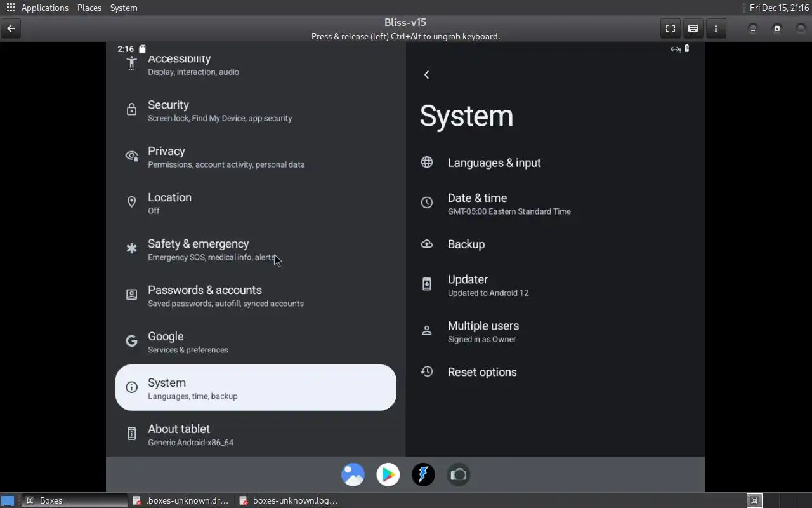Switch to the .boxes-unknown.dr... taskbar window

(x=181, y=500)
